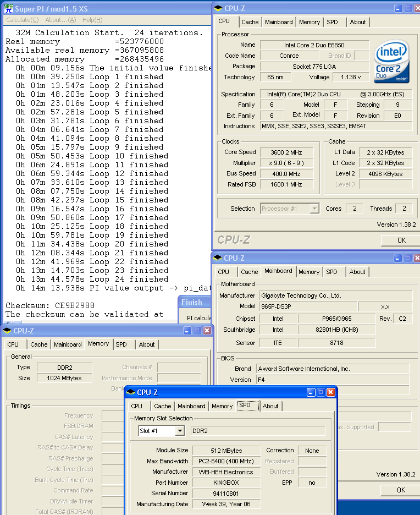
Task: Open the Calculate menu in Super PI
Action: click(23, 20)
